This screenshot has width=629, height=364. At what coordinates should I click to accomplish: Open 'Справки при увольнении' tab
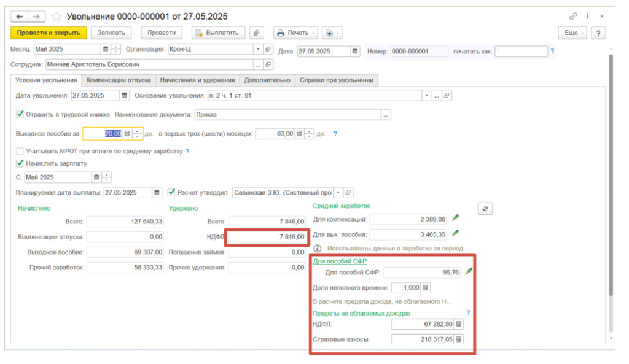pos(337,80)
